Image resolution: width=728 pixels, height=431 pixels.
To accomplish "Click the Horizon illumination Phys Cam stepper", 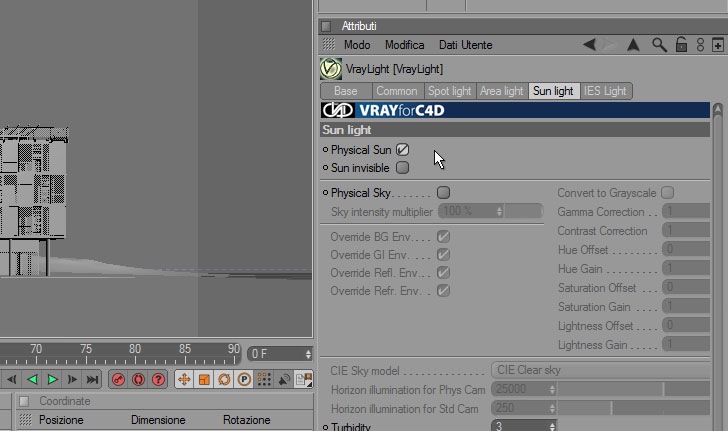I will click(x=552, y=389).
